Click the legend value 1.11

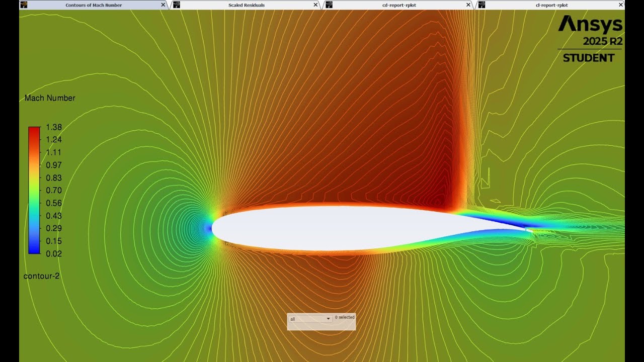[x=53, y=152]
